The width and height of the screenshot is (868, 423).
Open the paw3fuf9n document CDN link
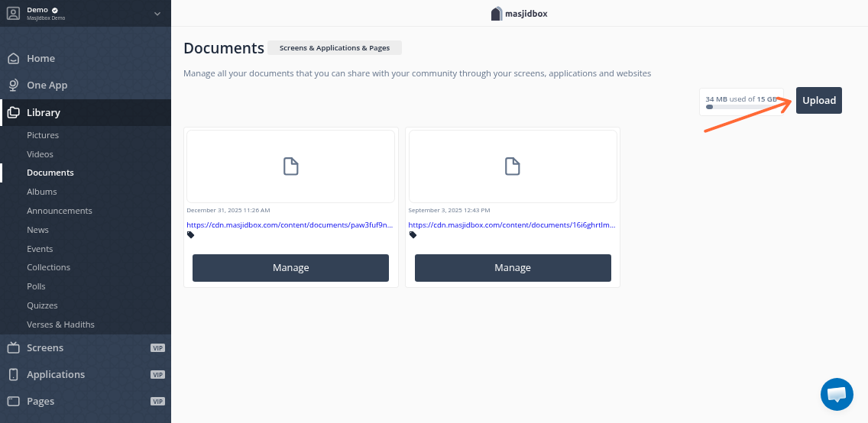click(x=290, y=225)
